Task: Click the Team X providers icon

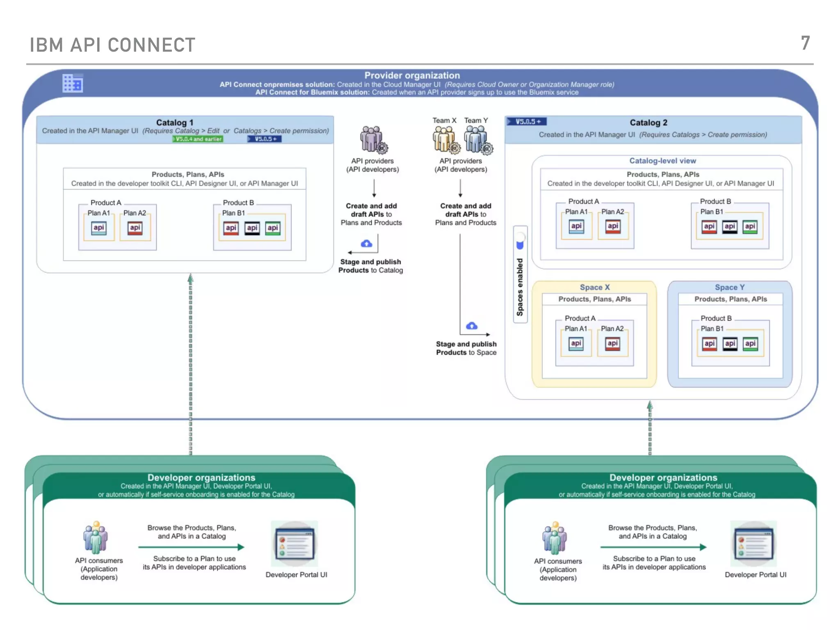Action: click(446, 140)
